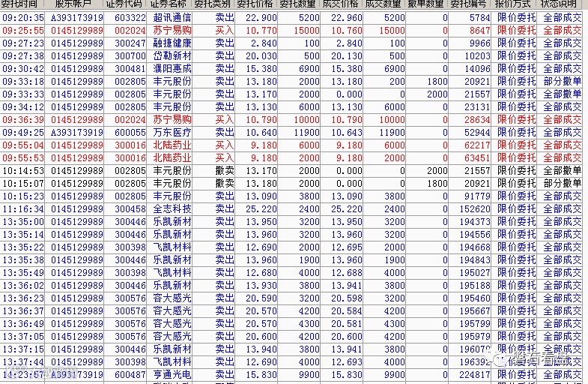
Task: Click deal price 10.760
Action: [347, 31]
